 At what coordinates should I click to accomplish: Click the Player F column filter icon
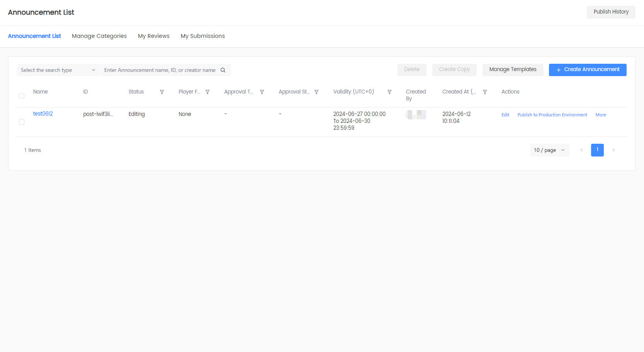[x=207, y=92]
